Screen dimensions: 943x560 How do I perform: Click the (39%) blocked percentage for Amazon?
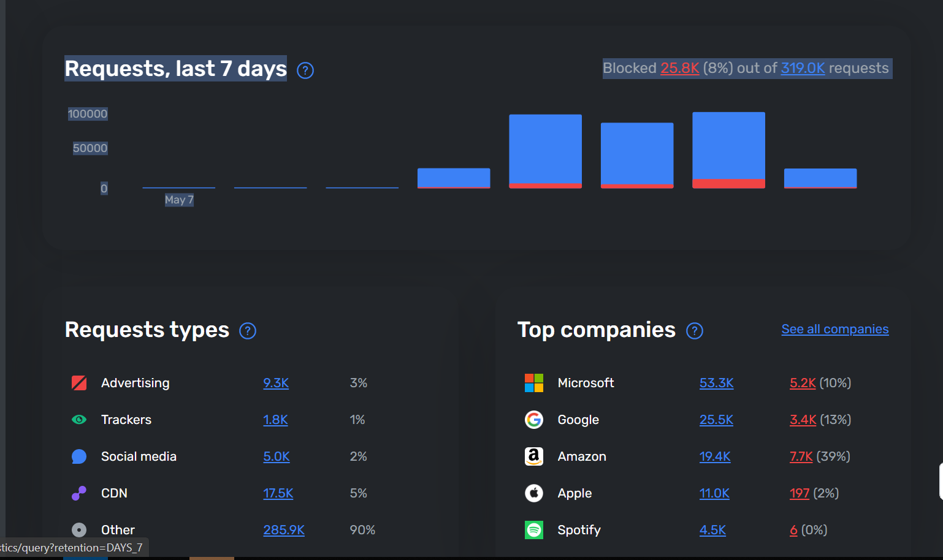tap(833, 456)
